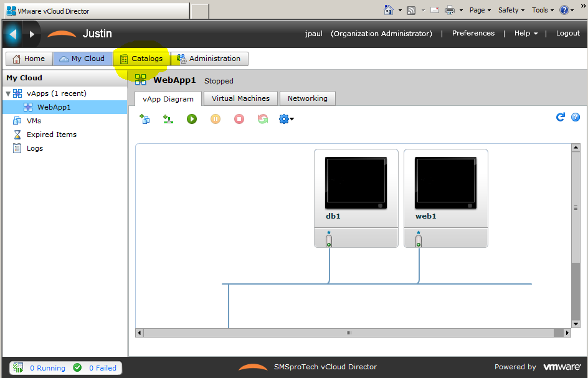Collapse the vApps tree node
588x378 pixels.
pyautogui.click(x=8, y=94)
